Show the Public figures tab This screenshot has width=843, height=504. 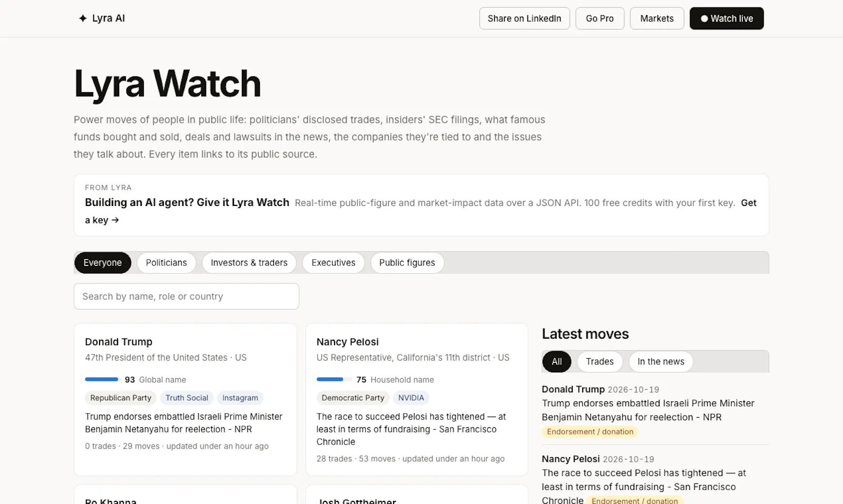(407, 263)
